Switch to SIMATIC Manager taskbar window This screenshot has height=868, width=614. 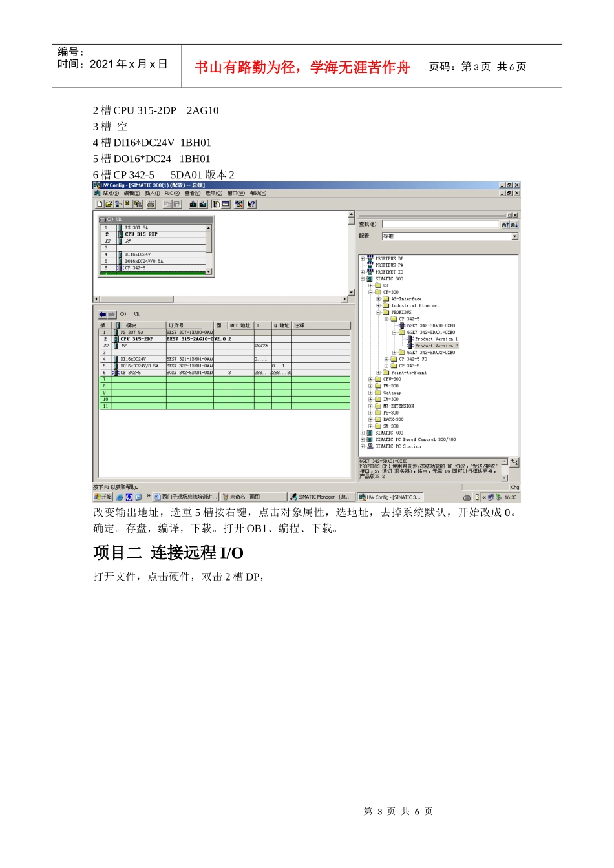[322, 497]
